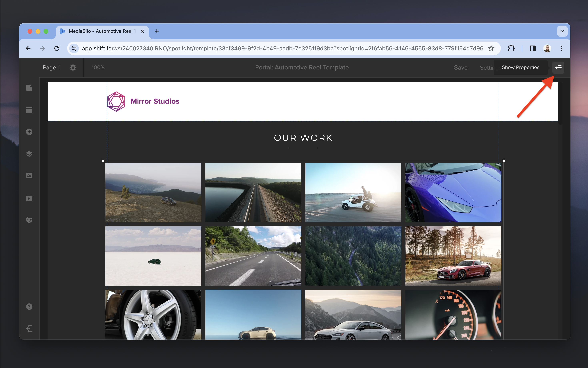This screenshot has width=588, height=368.
Task: Select the red Mercedes in forest thumbnail
Action: click(x=453, y=256)
